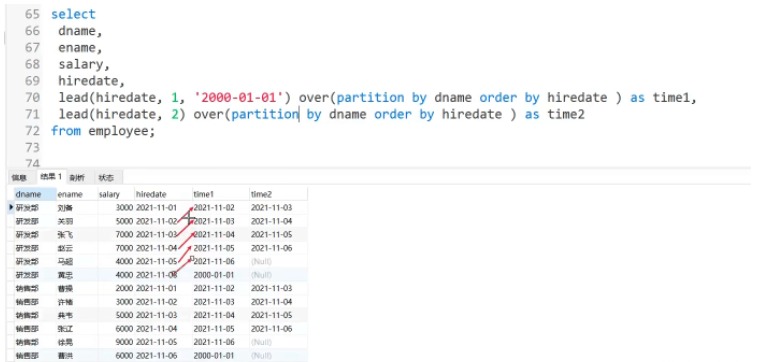Select the 结果 1 tab
Image resolution: width=763 pixels, height=362 pixels.
51,177
